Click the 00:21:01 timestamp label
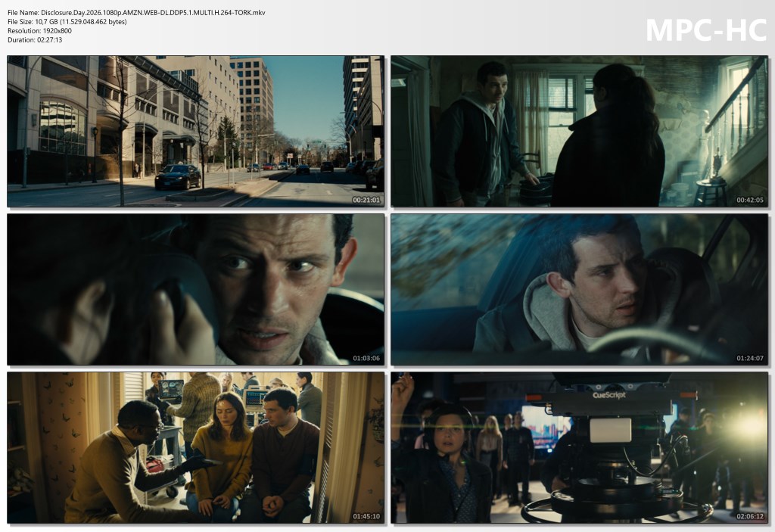Screen dimensions: 775x532 tap(366, 200)
